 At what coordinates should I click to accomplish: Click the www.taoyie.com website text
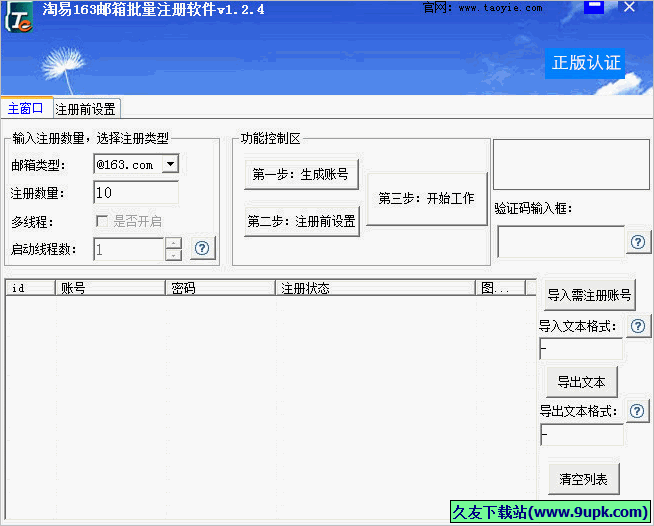pyautogui.click(x=500, y=8)
